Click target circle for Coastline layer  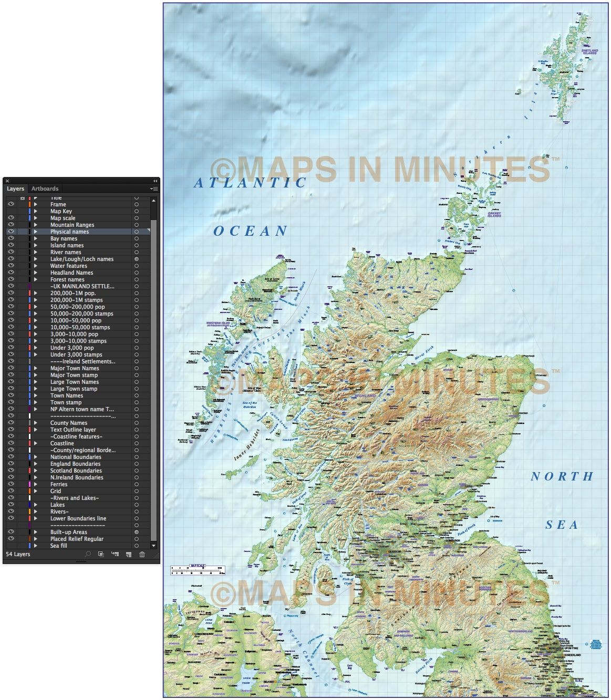pyautogui.click(x=137, y=443)
